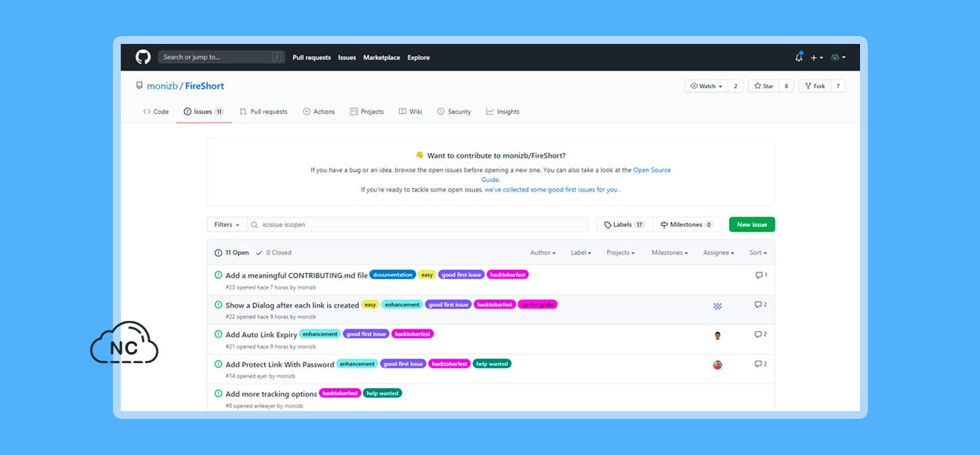
Task: Open assignee avatar on Protect Link issue
Action: [717, 365]
